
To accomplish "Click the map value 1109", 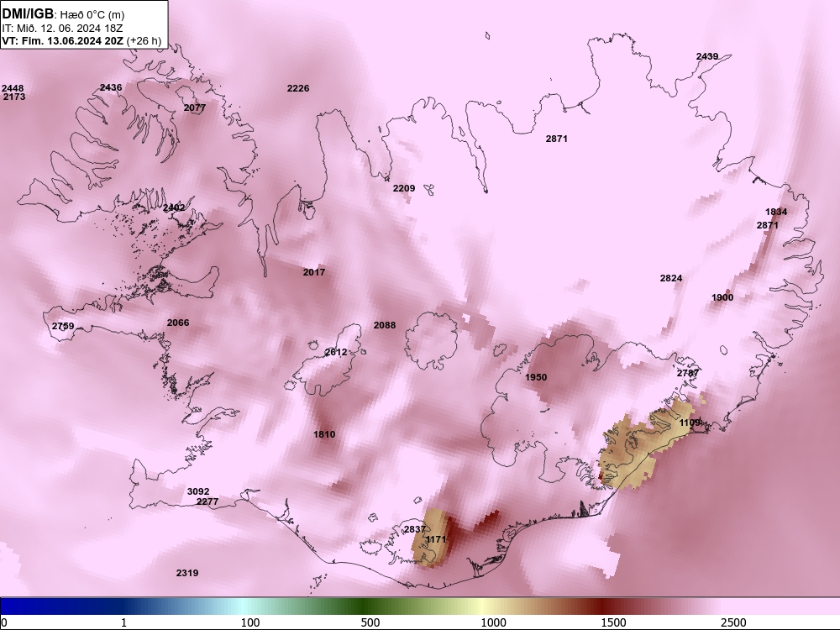I will (690, 423).
